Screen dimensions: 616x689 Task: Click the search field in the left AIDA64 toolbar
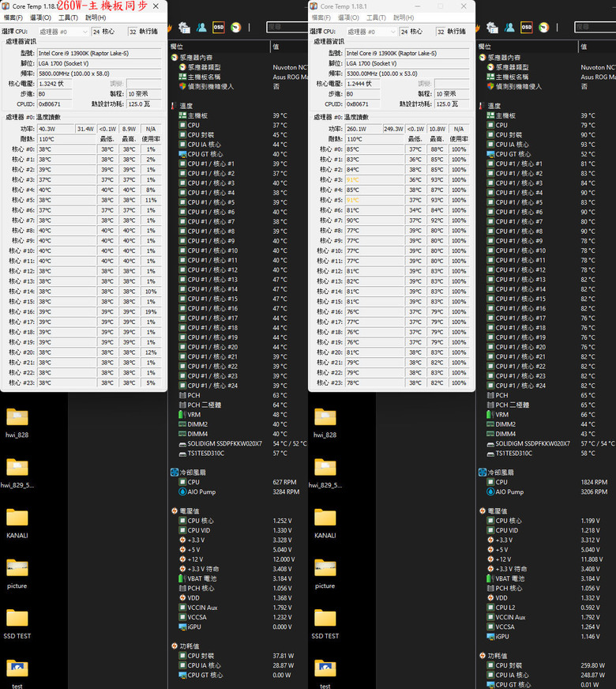click(x=287, y=27)
